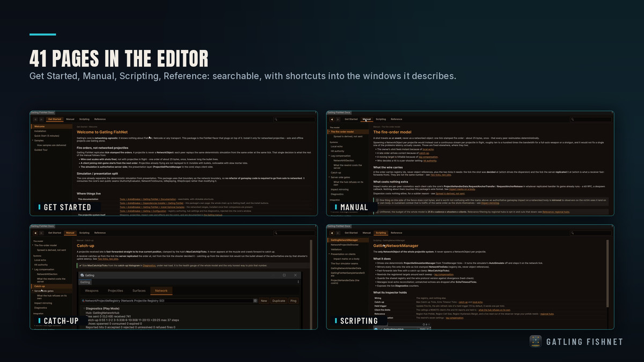Image resolution: width=644 pixels, height=362 pixels.
Task: Select Hit authority in the Catch-up panel sidebar
Action: point(41,264)
